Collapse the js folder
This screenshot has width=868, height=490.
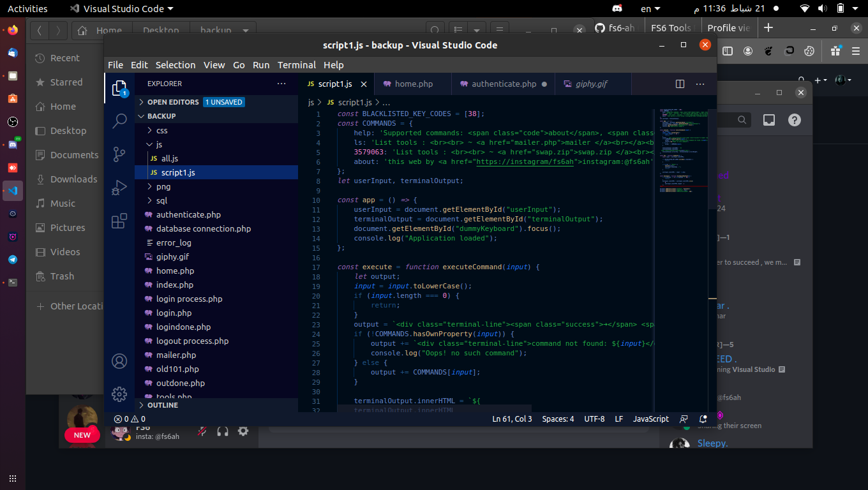point(159,144)
